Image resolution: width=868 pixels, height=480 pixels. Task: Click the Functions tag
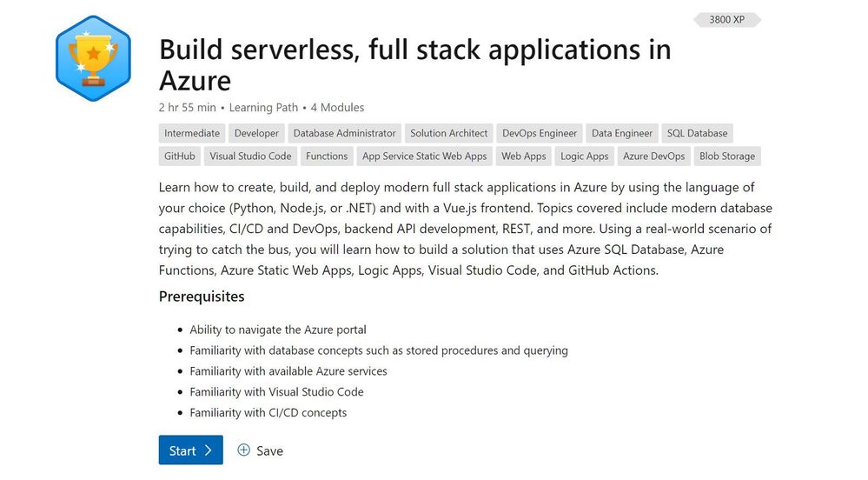327,157
